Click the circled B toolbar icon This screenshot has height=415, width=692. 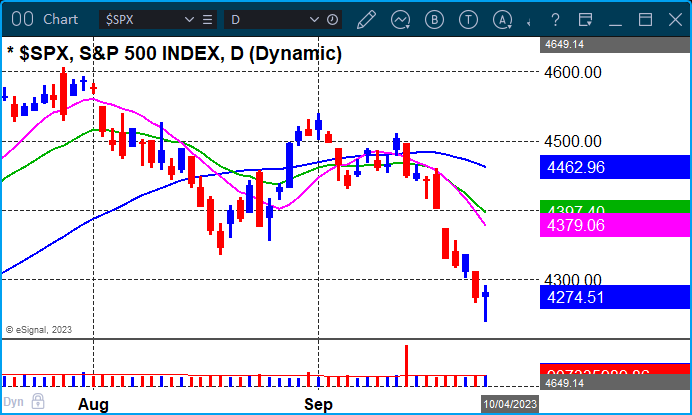click(x=434, y=20)
